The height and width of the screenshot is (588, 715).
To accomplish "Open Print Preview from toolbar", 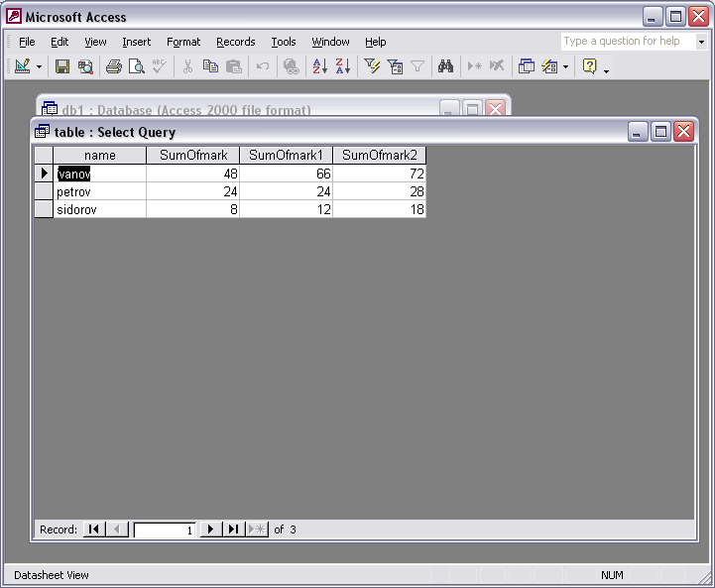I will tap(137, 66).
